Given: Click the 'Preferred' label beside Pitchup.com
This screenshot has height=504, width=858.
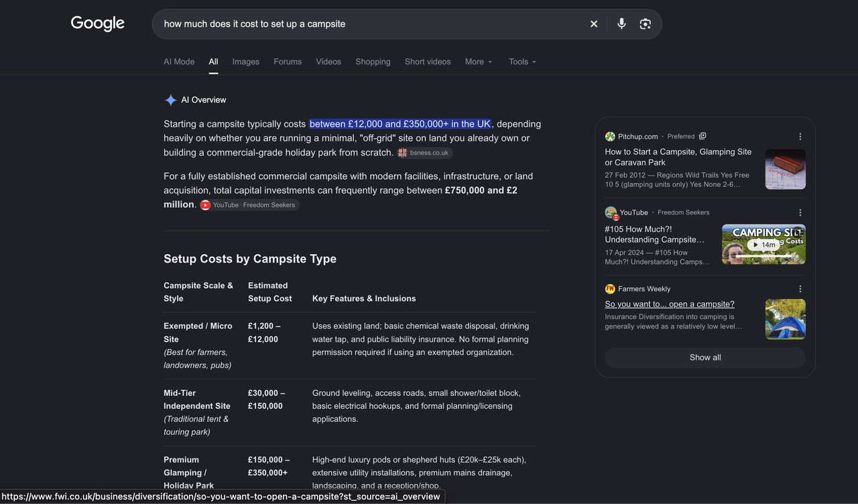Looking at the screenshot, I should (x=681, y=137).
